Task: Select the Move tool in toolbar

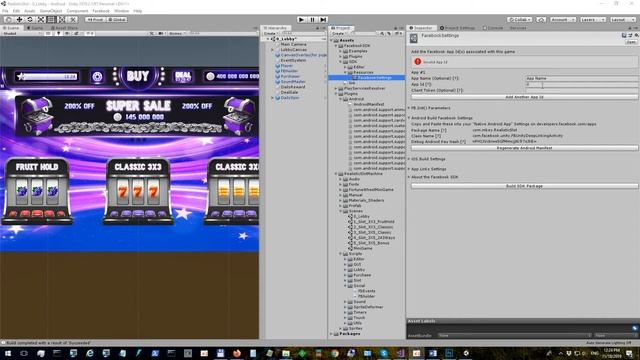Action: click(19, 19)
